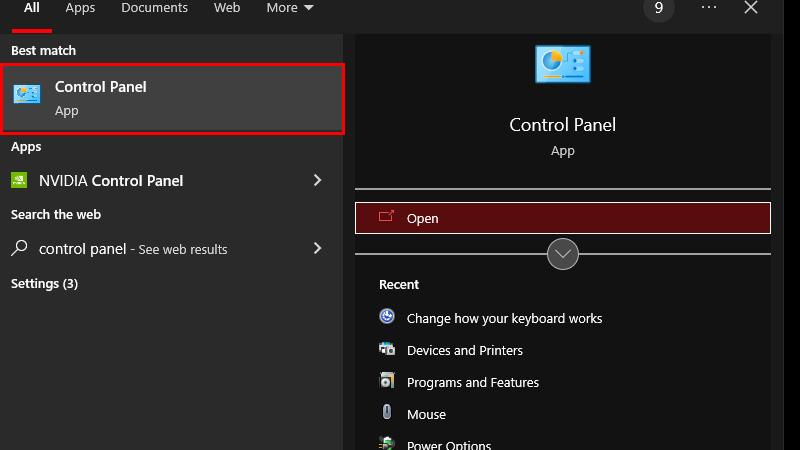Click the Open icon with red arrow
The width and height of the screenshot is (800, 450).
point(386,217)
